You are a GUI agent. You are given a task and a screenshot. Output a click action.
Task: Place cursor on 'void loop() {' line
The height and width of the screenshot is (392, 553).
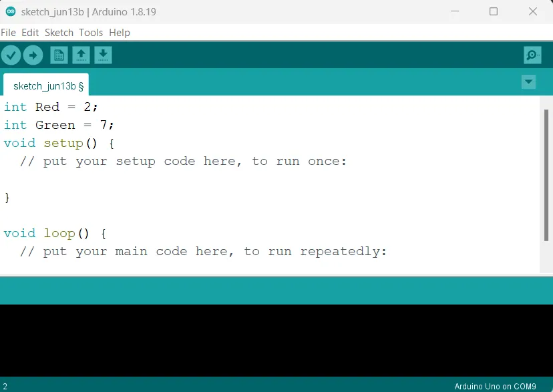tap(55, 234)
